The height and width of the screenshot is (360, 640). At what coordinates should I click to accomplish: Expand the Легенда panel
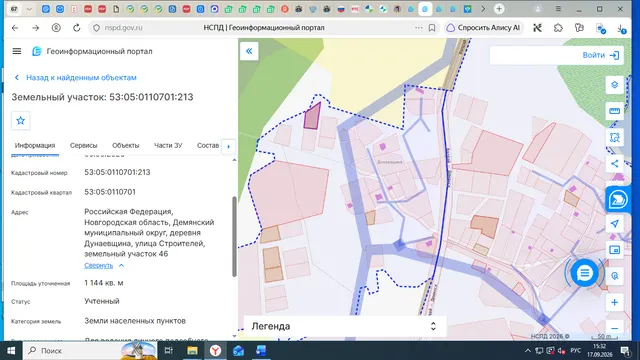(345, 326)
